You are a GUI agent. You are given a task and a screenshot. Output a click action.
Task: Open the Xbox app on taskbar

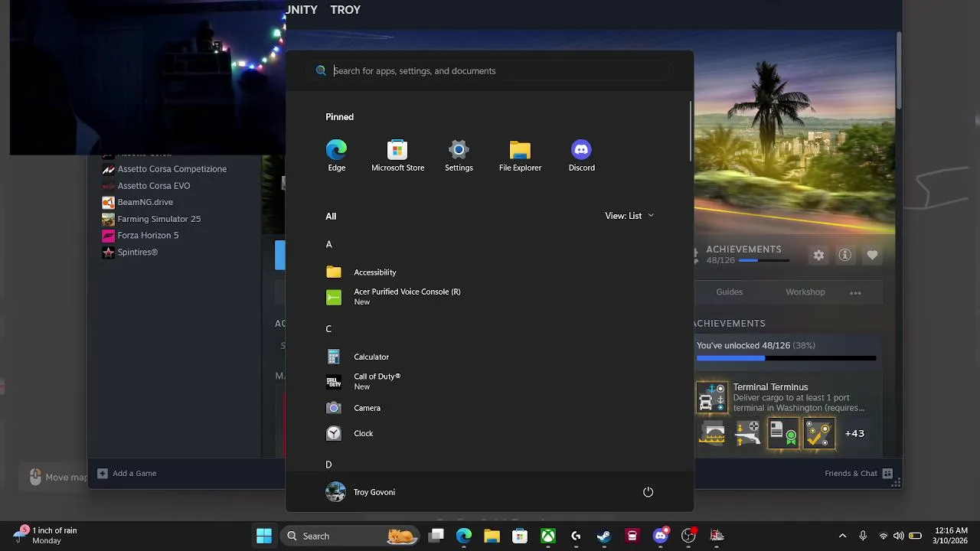pyautogui.click(x=548, y=536)
